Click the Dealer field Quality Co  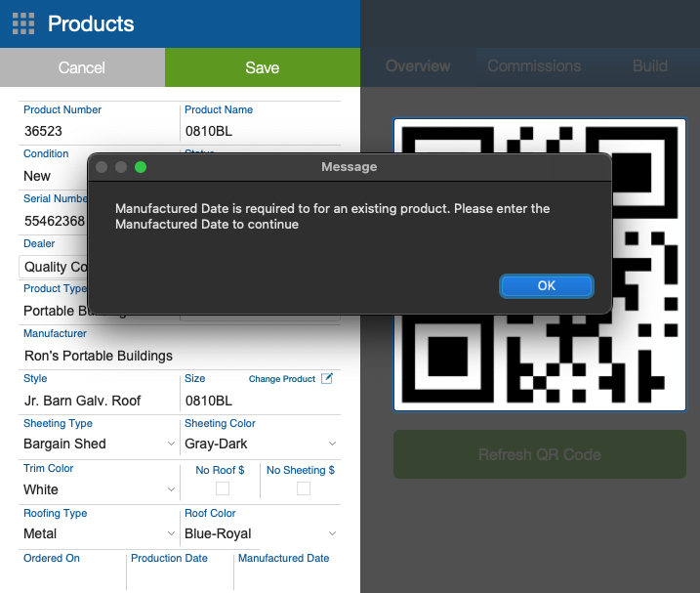[54, 267]
